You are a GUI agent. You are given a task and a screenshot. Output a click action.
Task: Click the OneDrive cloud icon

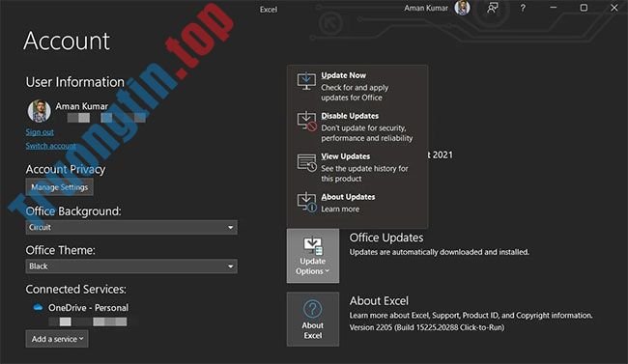point(38,308)
